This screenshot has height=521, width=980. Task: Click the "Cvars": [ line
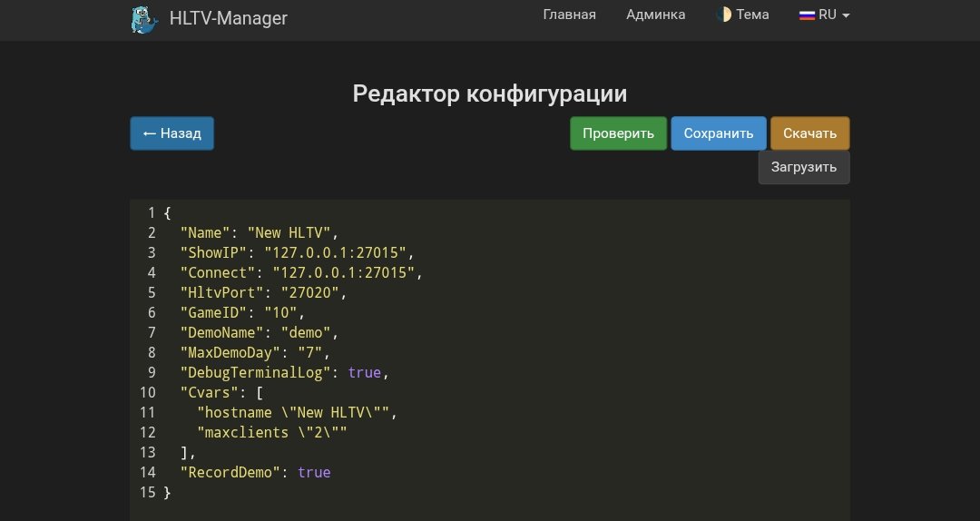pos(222,393)
